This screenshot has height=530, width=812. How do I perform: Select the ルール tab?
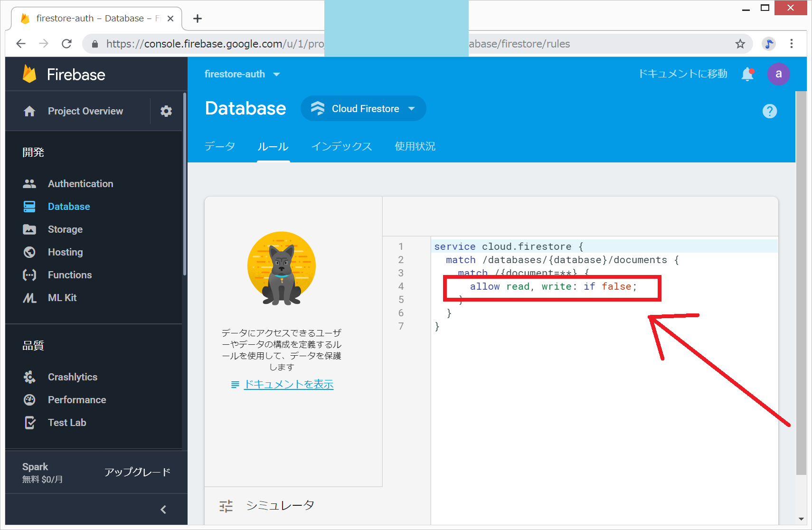click(273, 146)
